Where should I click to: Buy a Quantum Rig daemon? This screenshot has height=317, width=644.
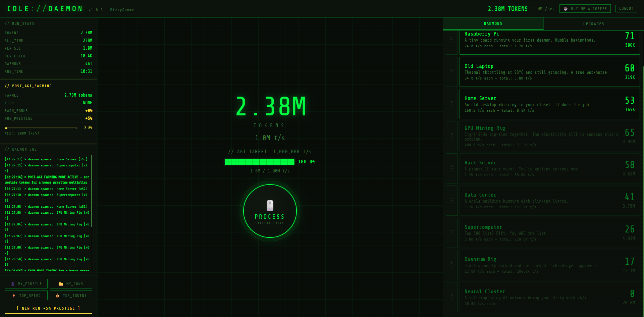pyautogui.click(x=549, y=265)
